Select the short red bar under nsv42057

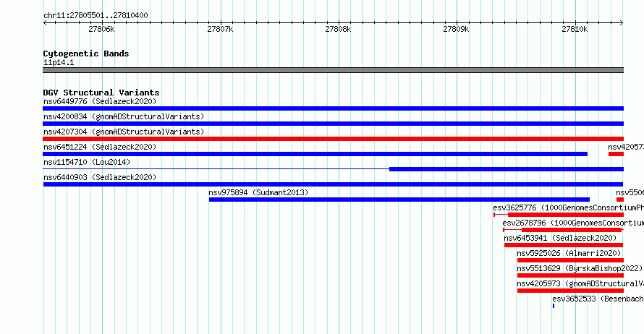[x=616, y=154]
